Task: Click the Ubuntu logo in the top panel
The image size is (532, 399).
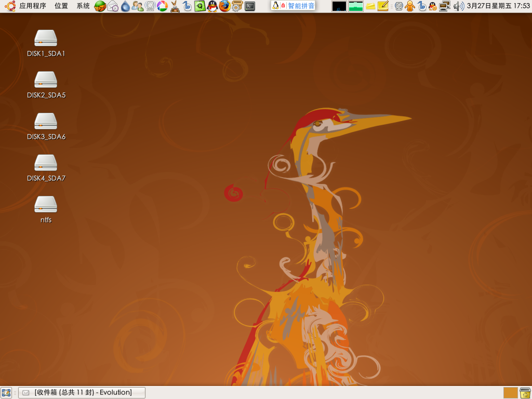Action: tap(10, 6)
